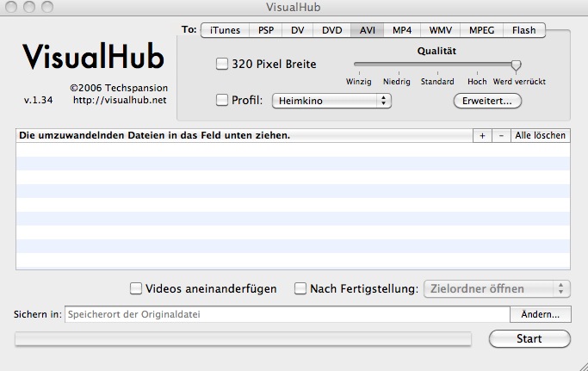588x371 pixels.
Task: Click the ©2006 Techspansion text
Action: (x=119, y=88)
